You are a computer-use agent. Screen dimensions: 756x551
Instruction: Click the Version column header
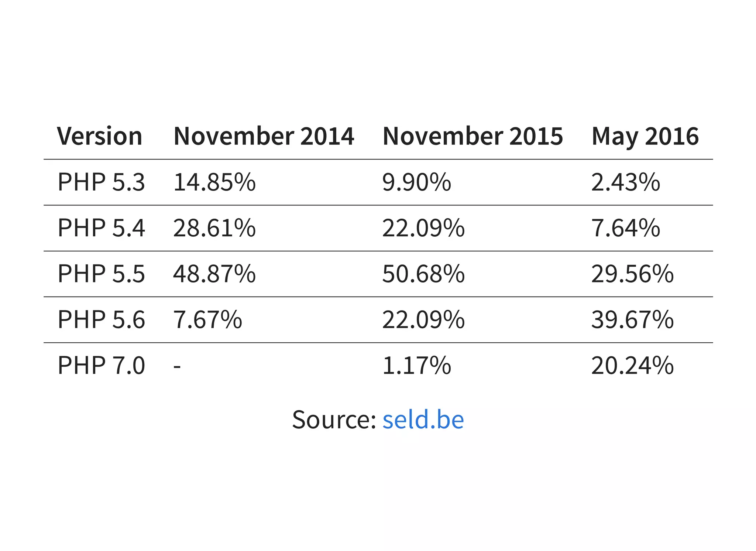(x=100, y=136)
